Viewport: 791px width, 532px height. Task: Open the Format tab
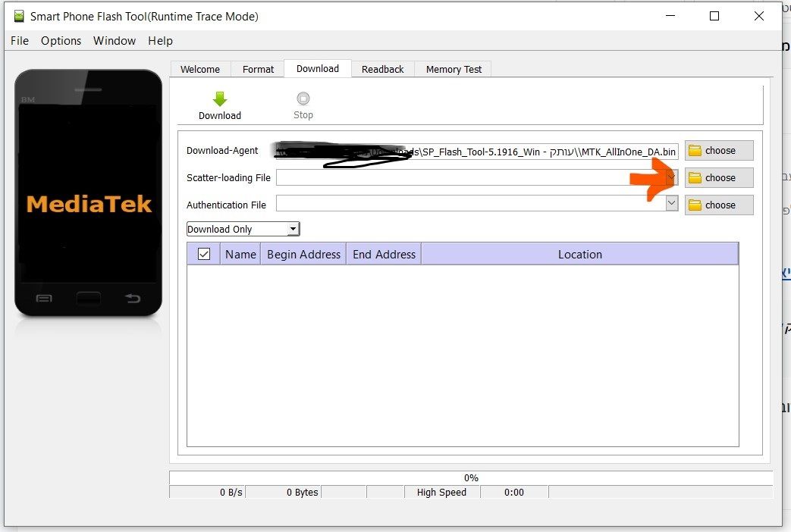(x=258, y=69)
